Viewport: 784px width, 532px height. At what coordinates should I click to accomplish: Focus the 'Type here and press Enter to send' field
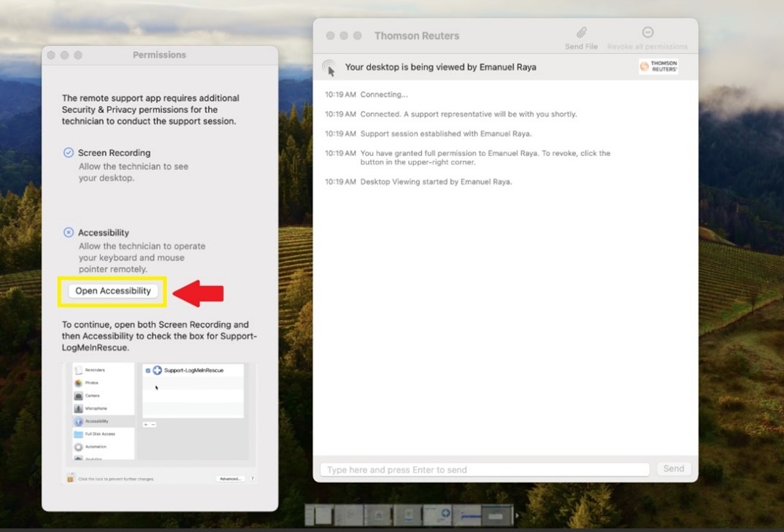(485, 469)
